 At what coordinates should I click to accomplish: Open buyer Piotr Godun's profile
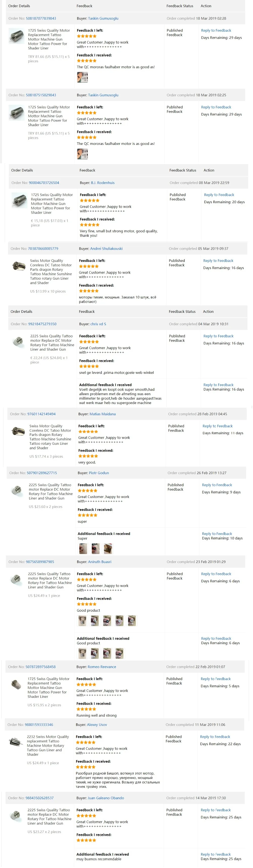tap(99, 473)
